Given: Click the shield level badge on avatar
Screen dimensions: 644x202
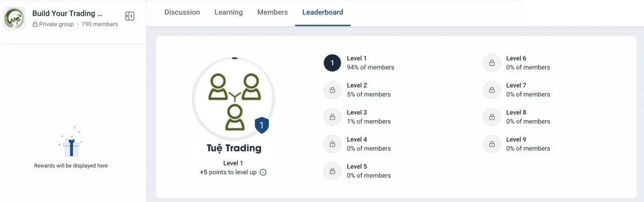Looking at the screenshot, I should 261,126.
